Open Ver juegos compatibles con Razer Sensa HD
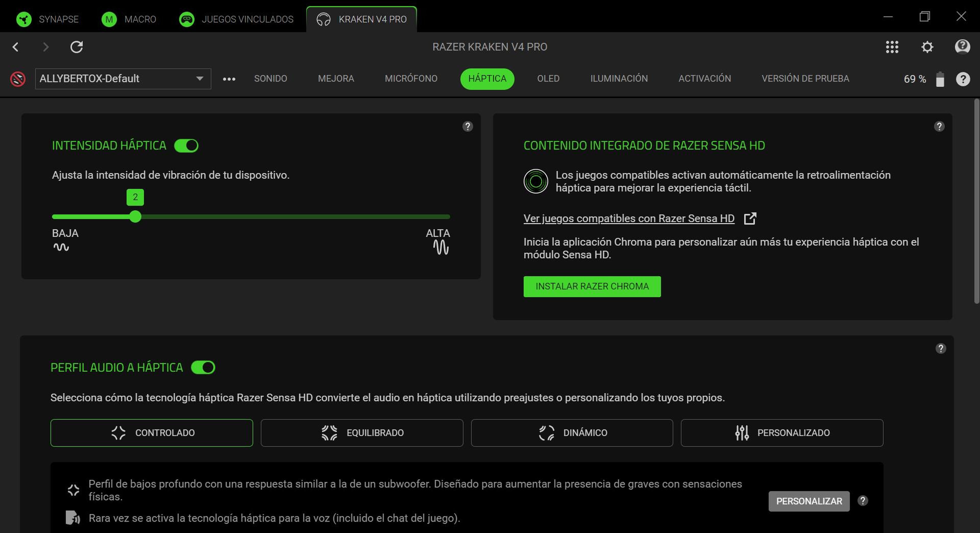 click(629, 218)
